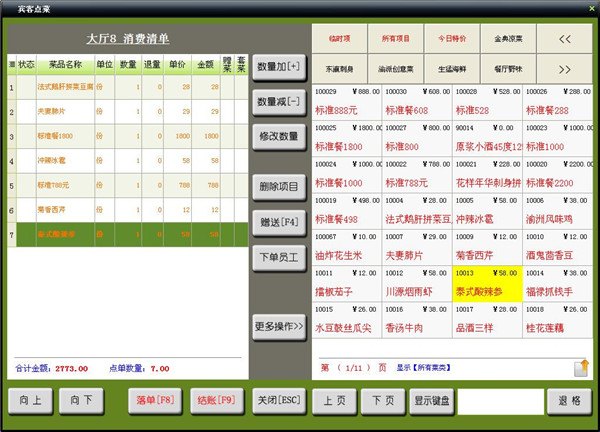
Task: Select order row 5 标准788元
Action: click(128, 185)
